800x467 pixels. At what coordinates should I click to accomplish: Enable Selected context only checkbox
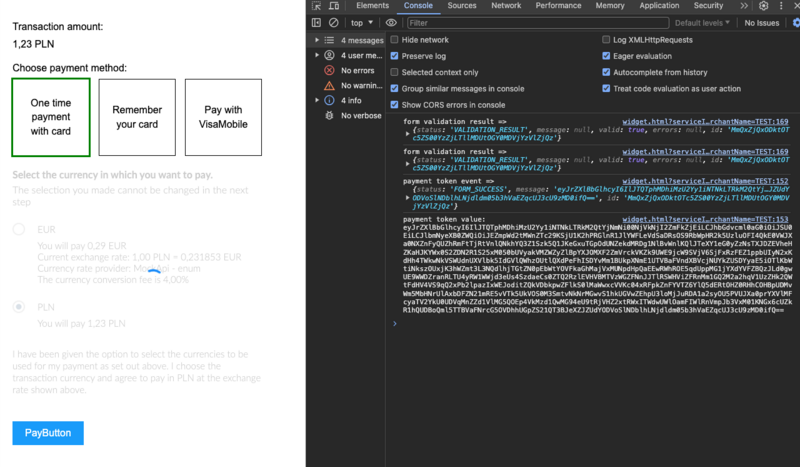point(394,72)
